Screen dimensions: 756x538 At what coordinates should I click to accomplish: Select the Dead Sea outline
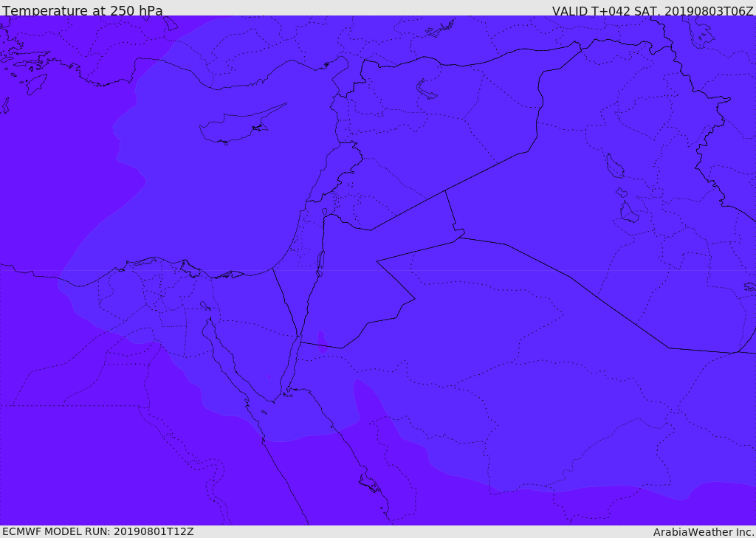tap(320, 263)
